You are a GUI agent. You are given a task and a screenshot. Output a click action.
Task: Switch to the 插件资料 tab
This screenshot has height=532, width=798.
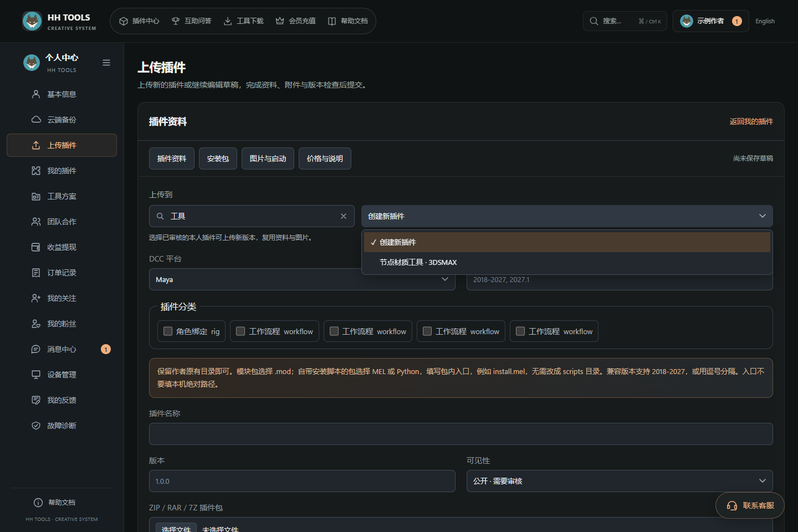172,158
